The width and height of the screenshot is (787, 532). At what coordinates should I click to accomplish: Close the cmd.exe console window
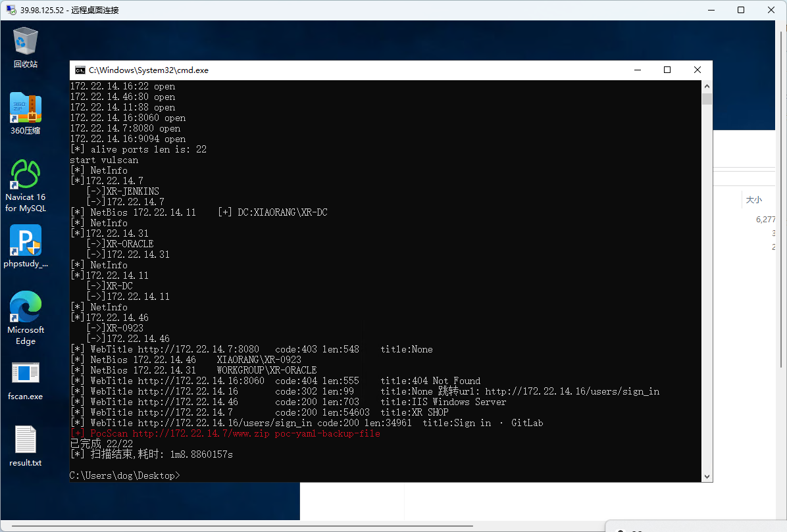coord(698,70)
